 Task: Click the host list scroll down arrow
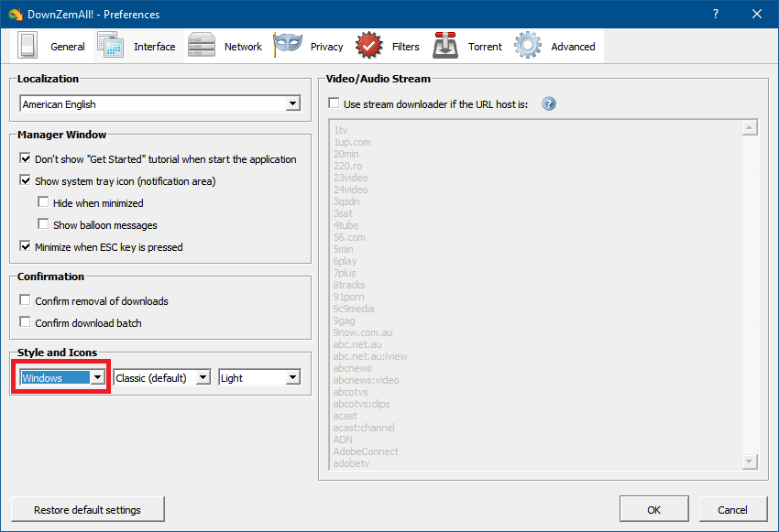click(x=750, y=461)
